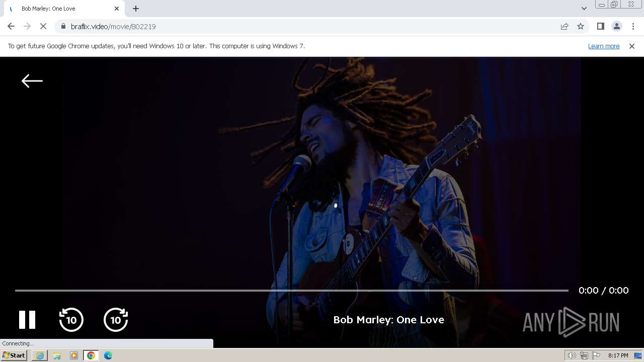Viewport: 644px width, 362px height.
Task: Open network tray icon
Action: 584,355
